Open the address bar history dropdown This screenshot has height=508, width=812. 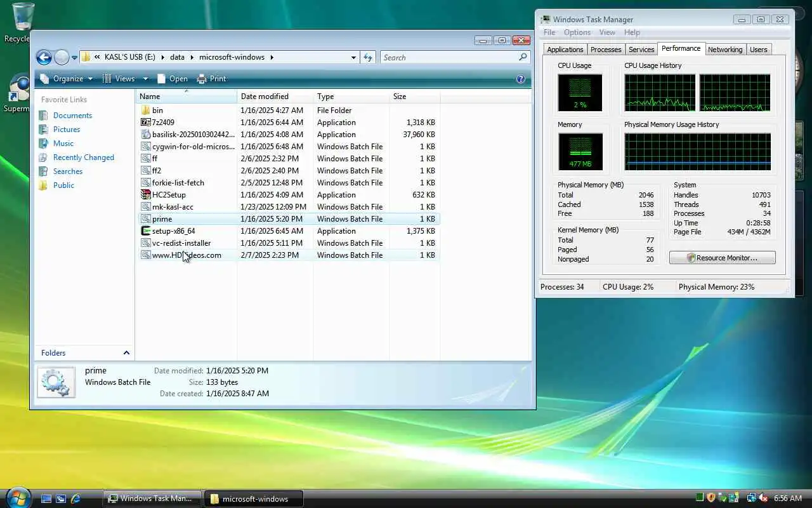click(x=353, y=57)
